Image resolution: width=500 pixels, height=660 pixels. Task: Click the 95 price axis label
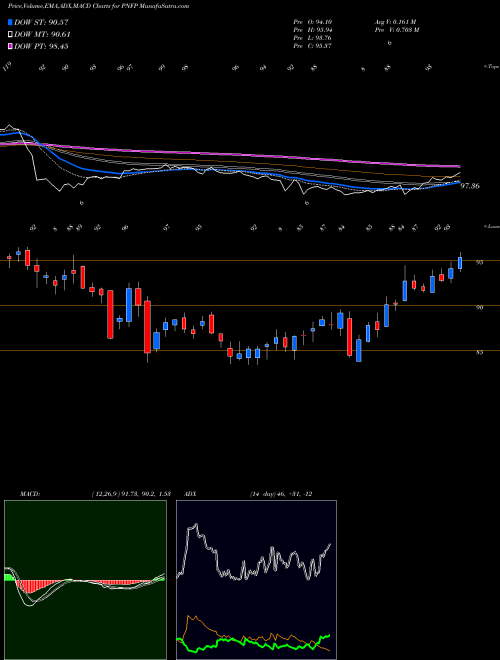coord(479,262)
